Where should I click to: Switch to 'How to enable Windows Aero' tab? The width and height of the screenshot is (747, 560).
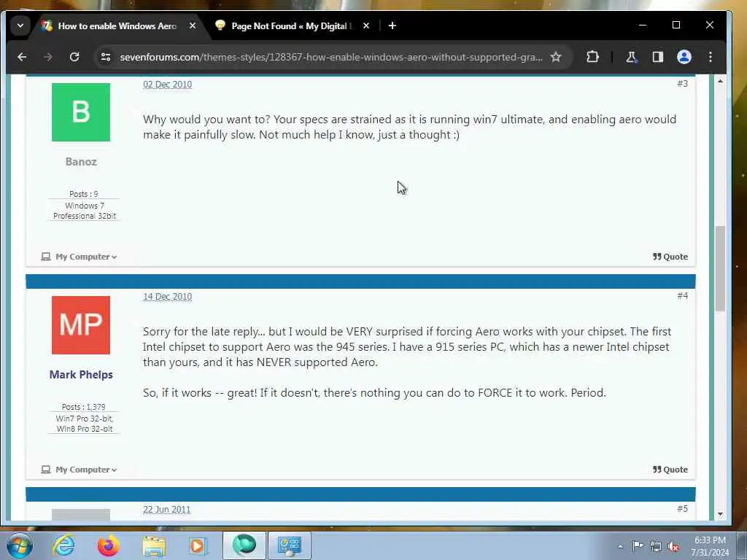click(117, 26)
